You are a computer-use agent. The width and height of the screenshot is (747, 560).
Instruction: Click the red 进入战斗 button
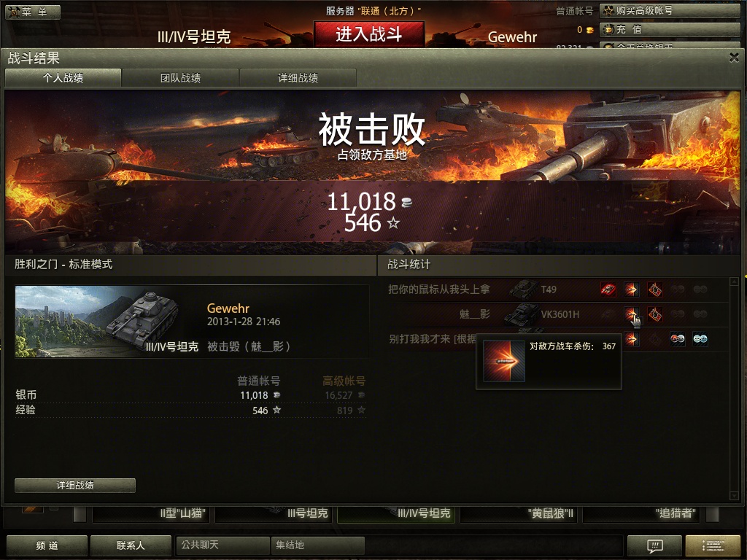[368, 34]
